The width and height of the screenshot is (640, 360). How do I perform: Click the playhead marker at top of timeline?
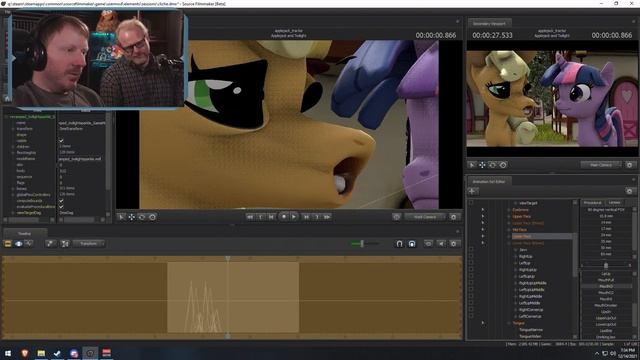[228, 259]
